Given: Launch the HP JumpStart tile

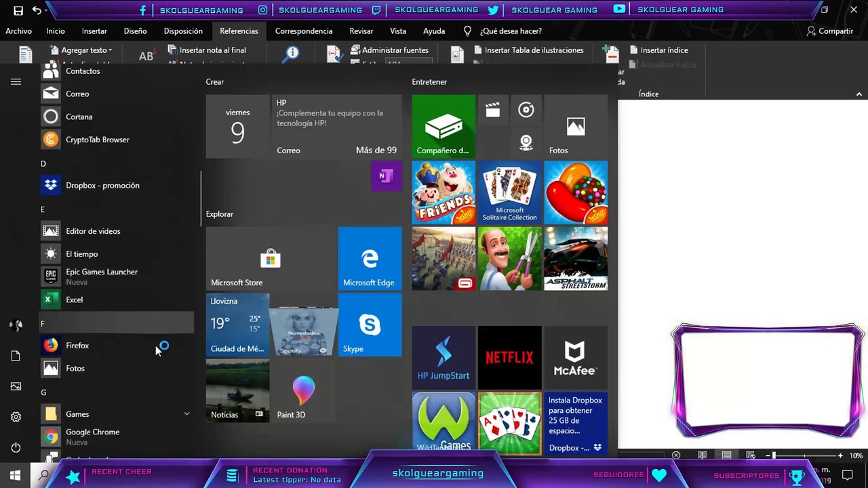Looking at the screenshot, I should [x=443, y=358].
